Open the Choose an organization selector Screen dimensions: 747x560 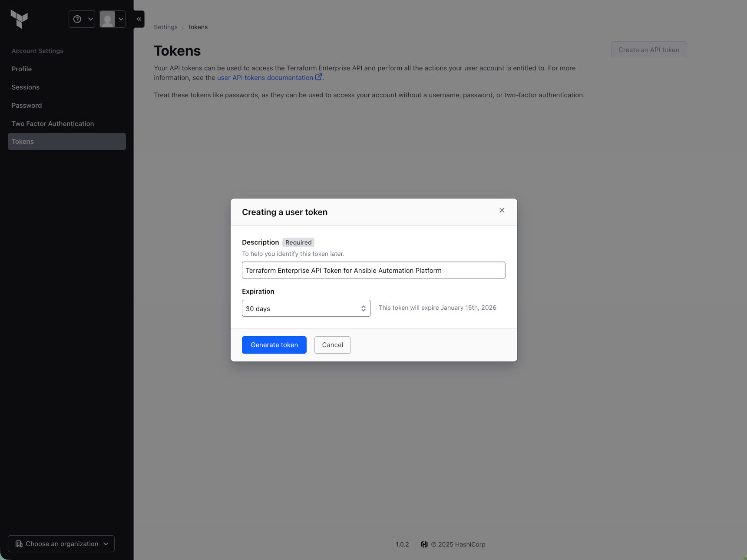tap(61, 544)
